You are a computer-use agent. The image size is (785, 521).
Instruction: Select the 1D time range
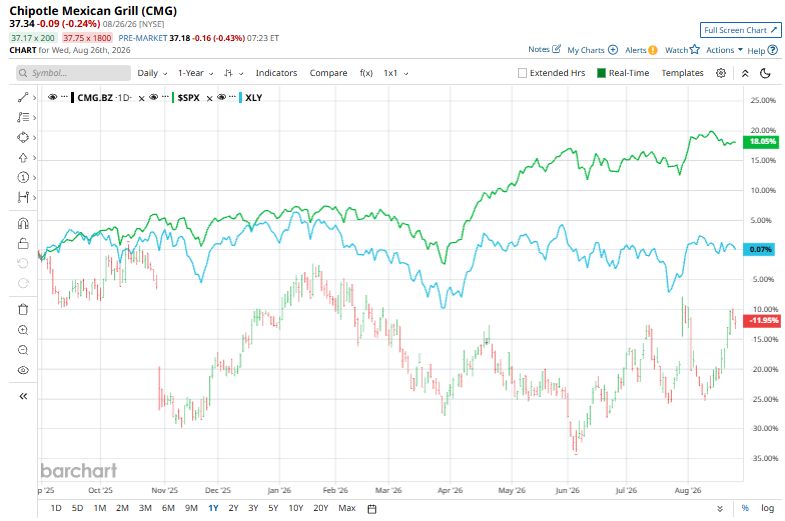click(56, 508)
